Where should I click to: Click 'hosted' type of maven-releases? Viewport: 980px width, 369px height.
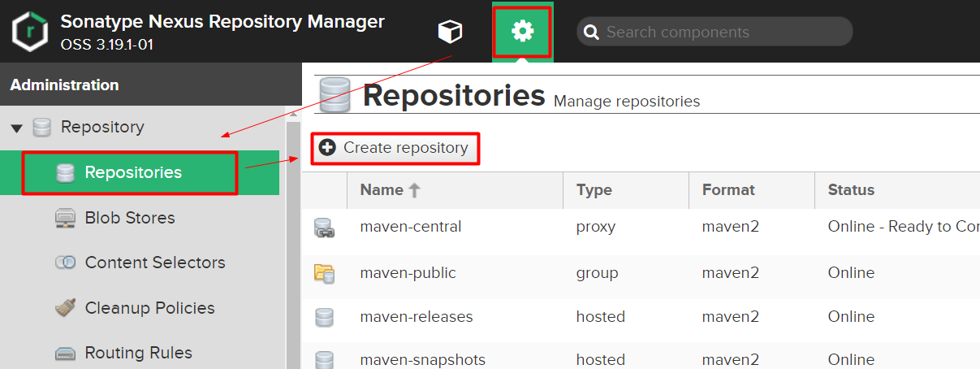pos(601,316)
